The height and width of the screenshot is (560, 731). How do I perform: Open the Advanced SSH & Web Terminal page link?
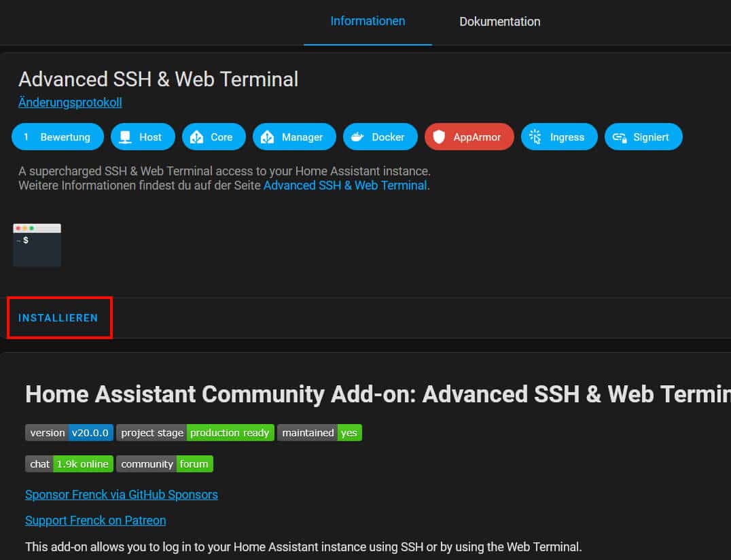345,185
